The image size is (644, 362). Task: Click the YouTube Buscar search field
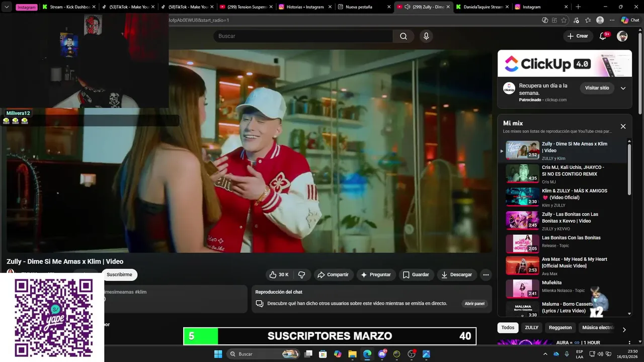click(x=303, y=36)
